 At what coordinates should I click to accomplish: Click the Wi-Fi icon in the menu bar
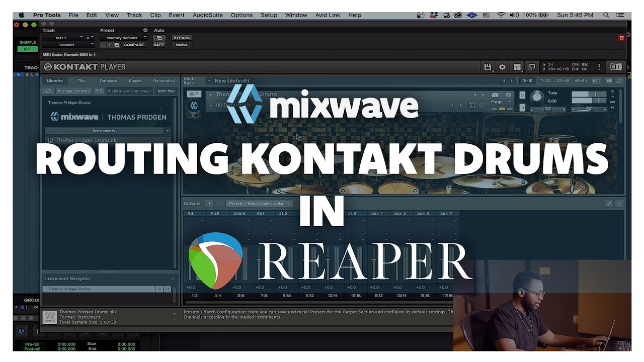pos(501,15)
